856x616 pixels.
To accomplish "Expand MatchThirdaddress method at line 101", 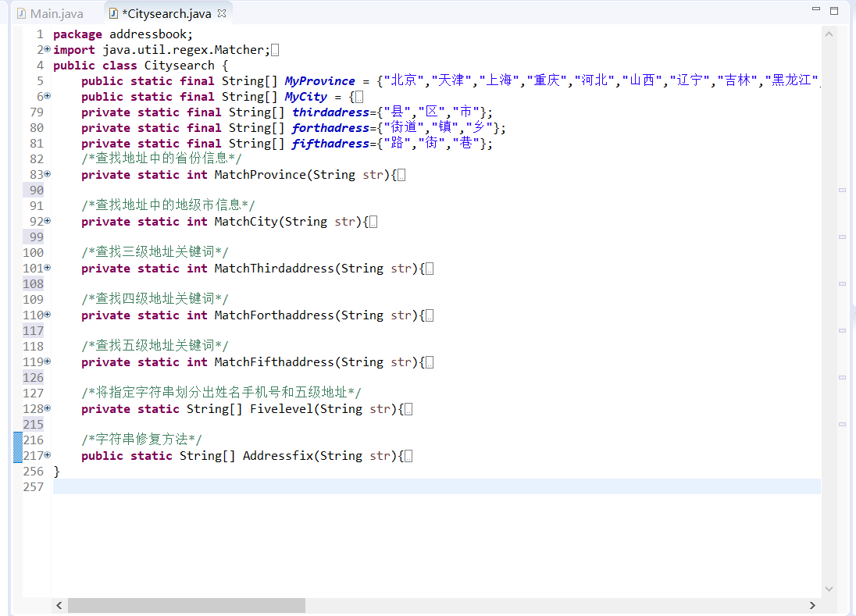I will coord(48,268).
